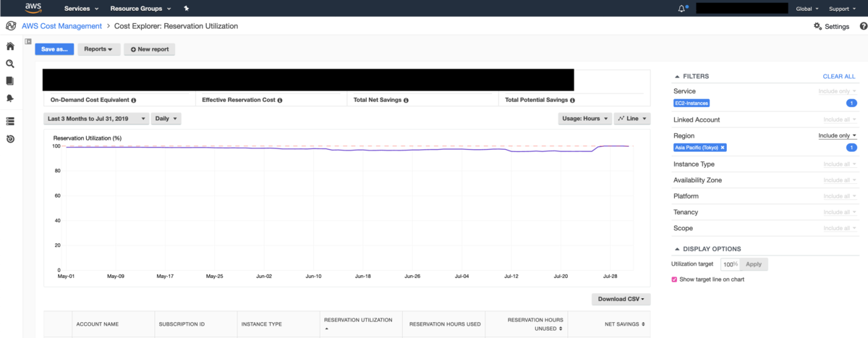868x338 pixels.
Task: Click the AWS logo
Action: [34, 8]
